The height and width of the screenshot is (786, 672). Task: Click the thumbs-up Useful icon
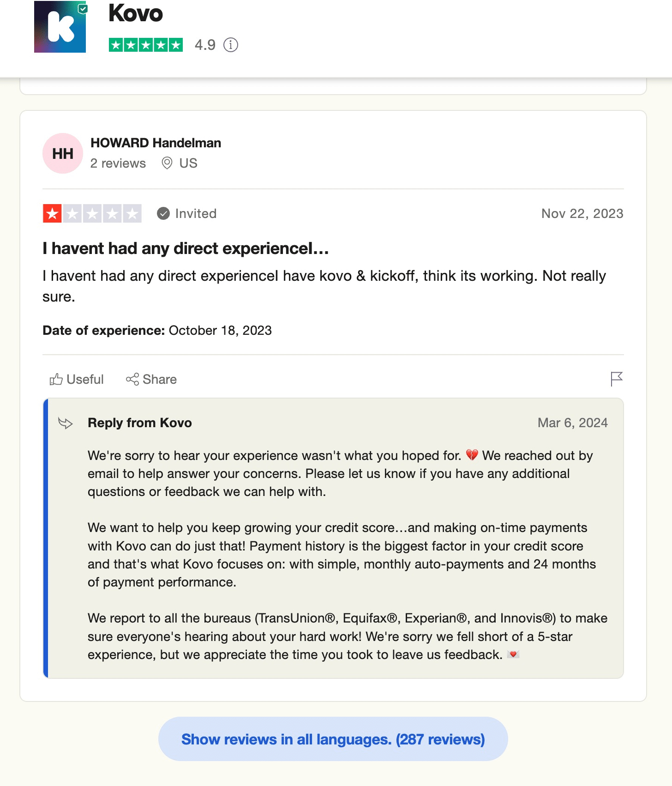pyautogui.click(x=56, y=379)
